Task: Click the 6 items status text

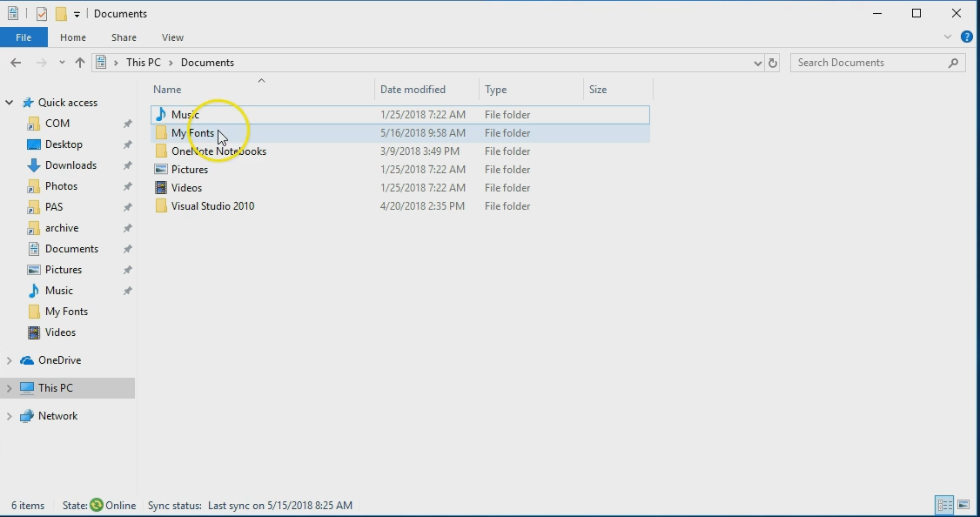Action: tap(28, 505)
